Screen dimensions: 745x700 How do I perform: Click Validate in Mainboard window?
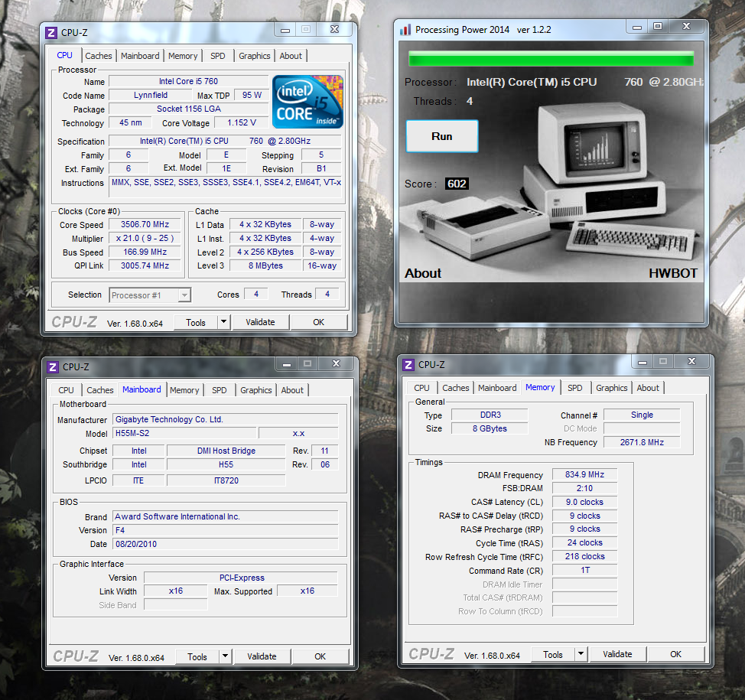(262, 656)
